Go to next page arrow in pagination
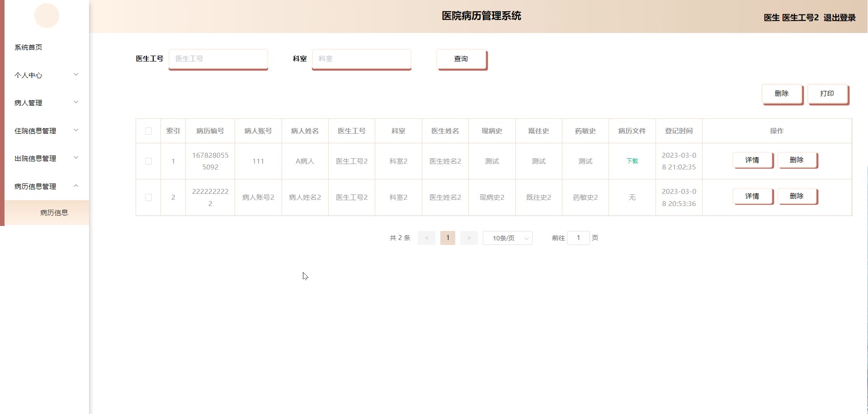 click(469, 238)
